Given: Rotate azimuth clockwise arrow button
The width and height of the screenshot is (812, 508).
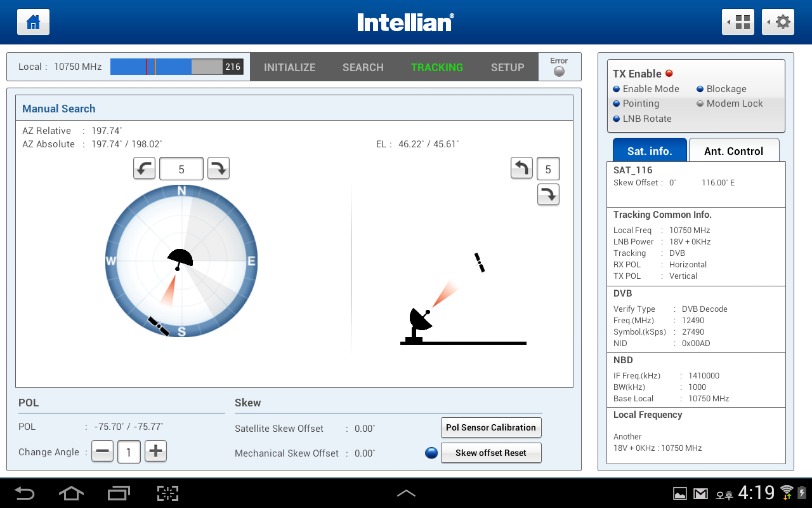Looking at the screenshot, I should [218, 169].
